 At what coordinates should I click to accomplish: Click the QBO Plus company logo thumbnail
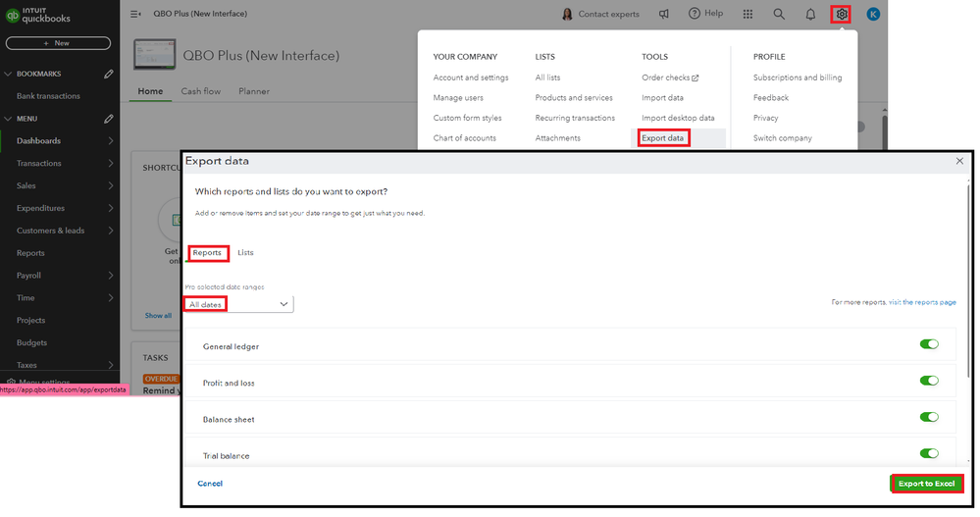(154, 55)
